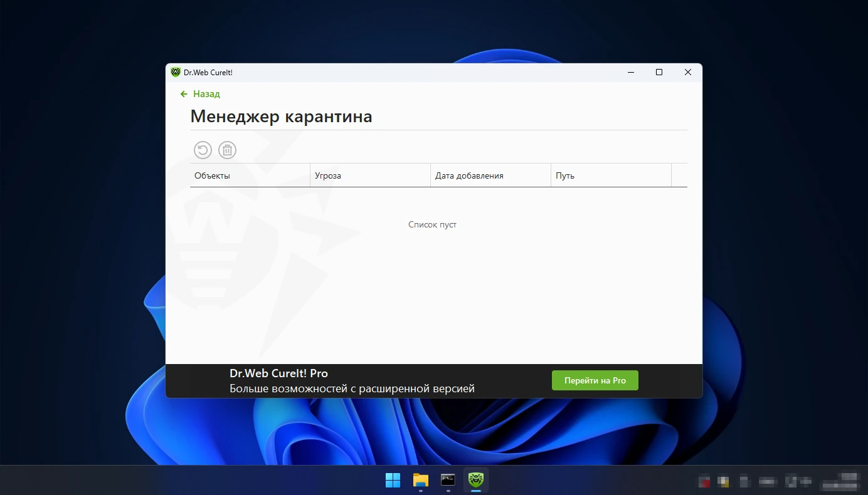Click the Dr.Web CureIt! taskbar icon

476,480
